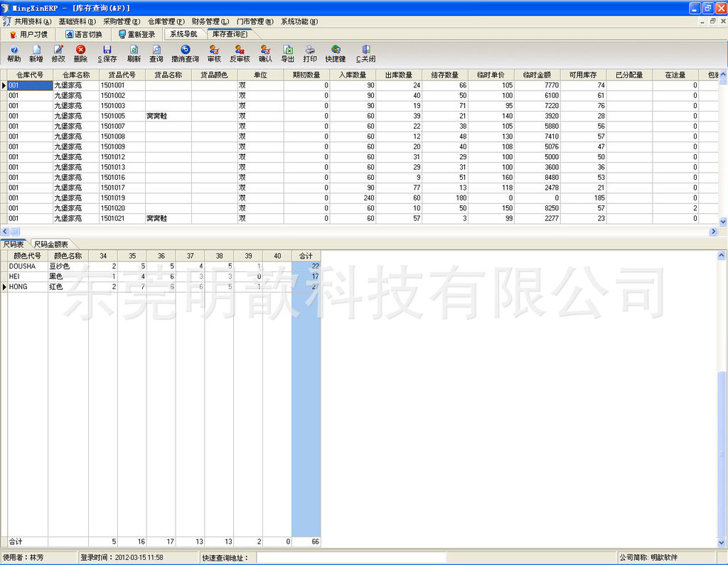Click the 帮助 help toolbar icon
Viewport: 728px width, 565px height.
coord(14,54)
